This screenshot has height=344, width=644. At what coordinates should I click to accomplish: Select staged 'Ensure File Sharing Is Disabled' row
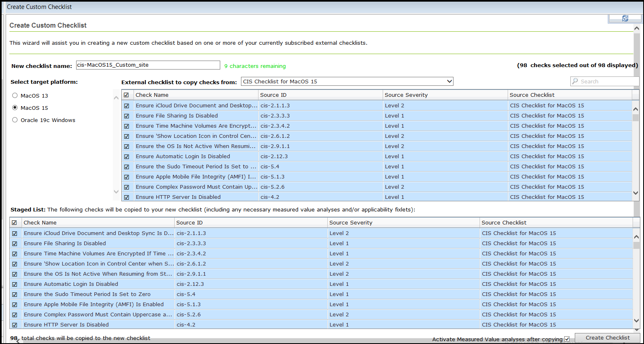click(321, 243)
